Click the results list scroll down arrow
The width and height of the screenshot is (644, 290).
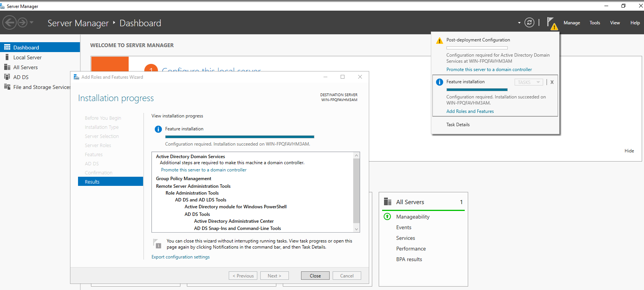click(356, 229)
